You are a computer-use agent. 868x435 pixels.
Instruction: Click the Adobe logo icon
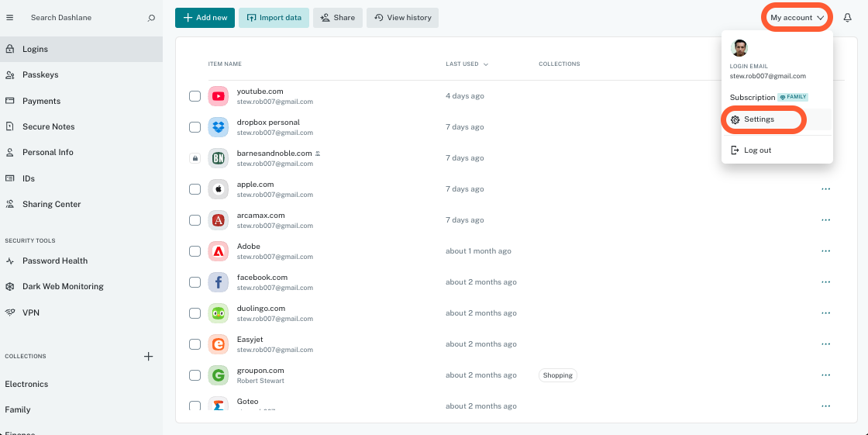coord(218,251)
